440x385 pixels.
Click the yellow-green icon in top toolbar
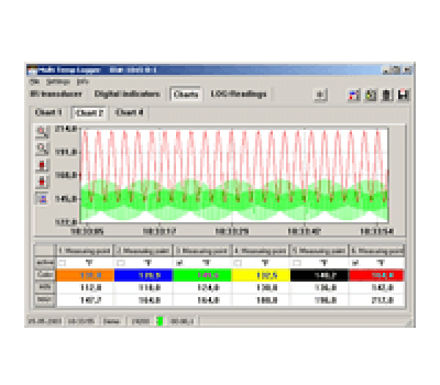(x=370, y=95)
